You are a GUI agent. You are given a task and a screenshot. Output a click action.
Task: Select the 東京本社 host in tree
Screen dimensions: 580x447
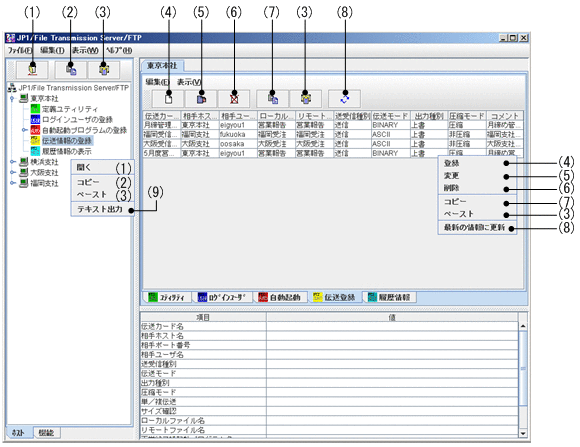pos(39,98)
